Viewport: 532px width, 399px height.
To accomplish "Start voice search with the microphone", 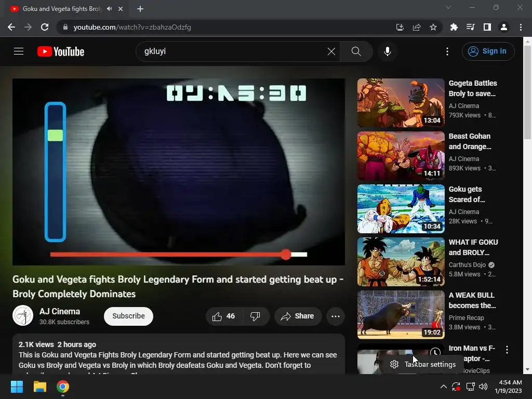I will click(388, 51).
